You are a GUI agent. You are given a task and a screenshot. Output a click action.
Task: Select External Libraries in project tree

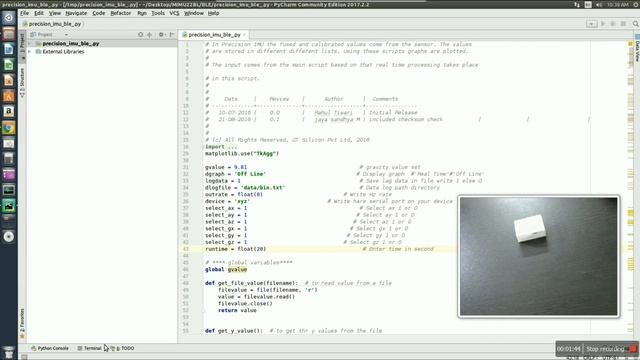63,52
